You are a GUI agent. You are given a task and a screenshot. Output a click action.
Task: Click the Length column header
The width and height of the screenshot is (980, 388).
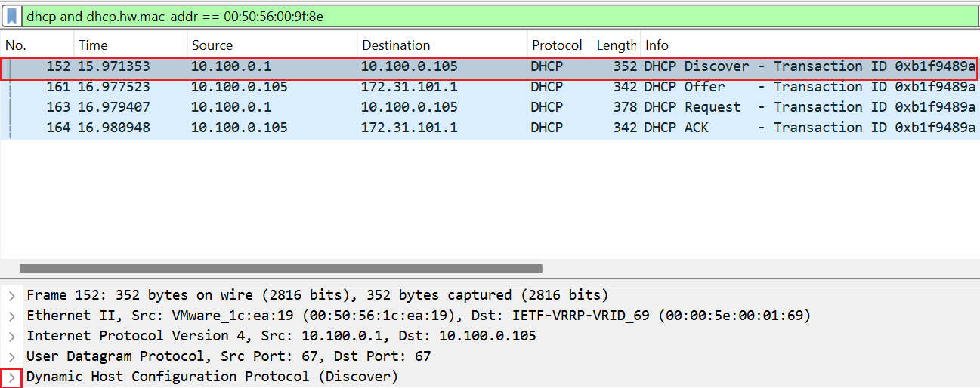click(616, 45)
